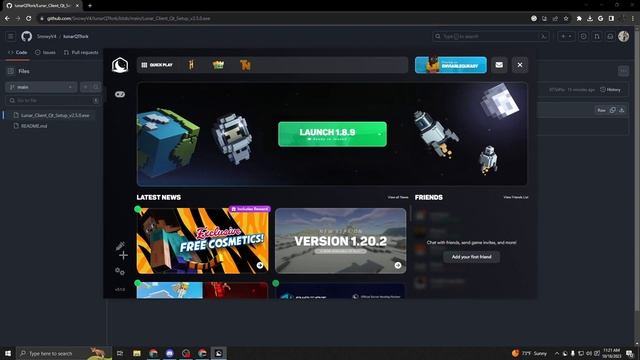Image resolution: width=640 pixels, height=360 pixels.
Task: Switch to the GitHub Code tab
Action: 18,52
